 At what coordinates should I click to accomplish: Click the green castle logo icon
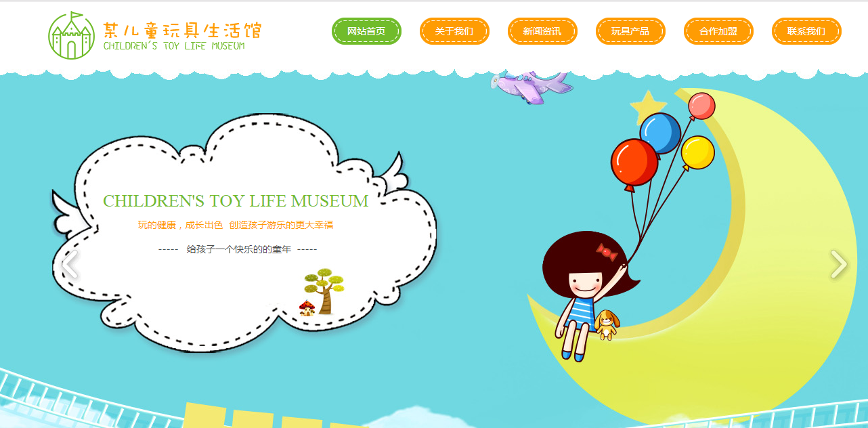pos(71,35)
